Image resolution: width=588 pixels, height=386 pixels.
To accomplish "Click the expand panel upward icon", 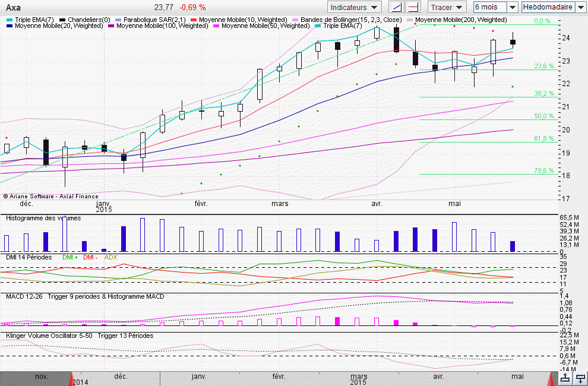I will 566,378.
